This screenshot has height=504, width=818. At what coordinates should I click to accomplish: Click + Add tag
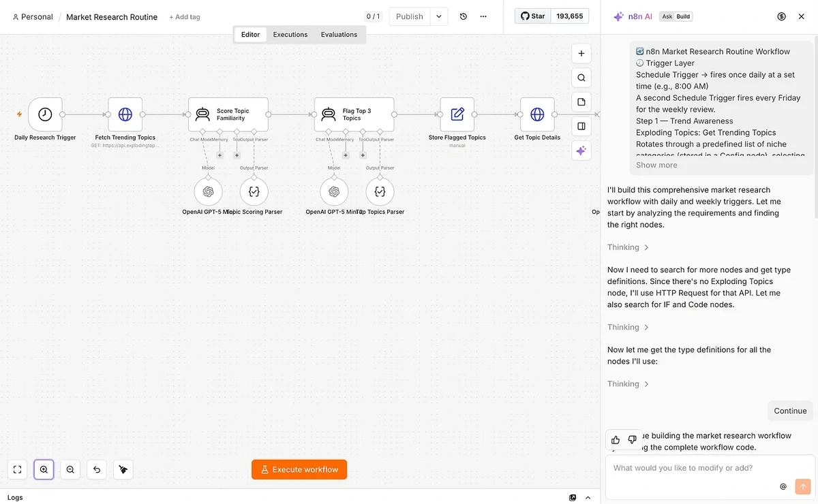[x=185, y=17]
